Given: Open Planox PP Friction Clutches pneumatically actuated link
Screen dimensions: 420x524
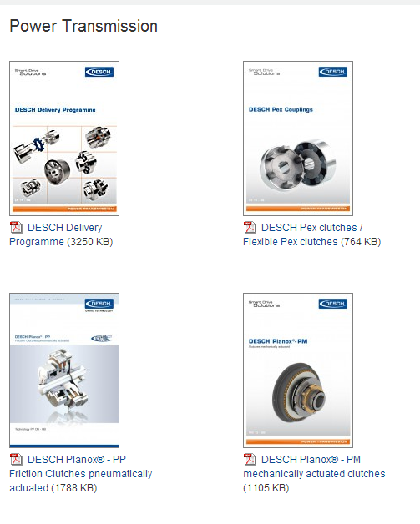Looking at the screenshot, I should coord(81,474).
